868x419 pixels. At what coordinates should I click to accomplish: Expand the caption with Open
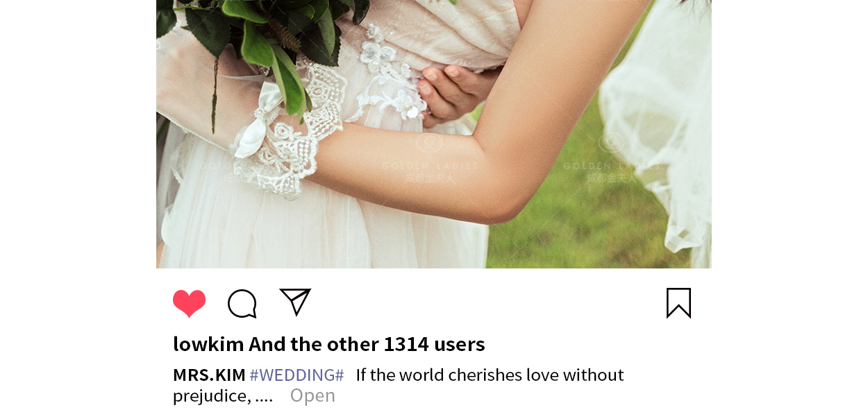click(x=312, y=395)
